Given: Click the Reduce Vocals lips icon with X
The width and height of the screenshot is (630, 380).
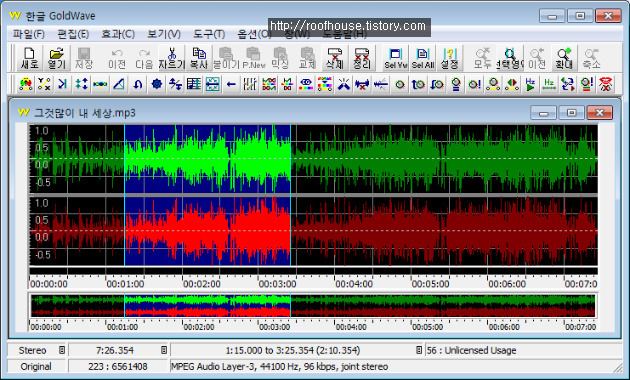Looking at the screenshot, I should (605, 84).
